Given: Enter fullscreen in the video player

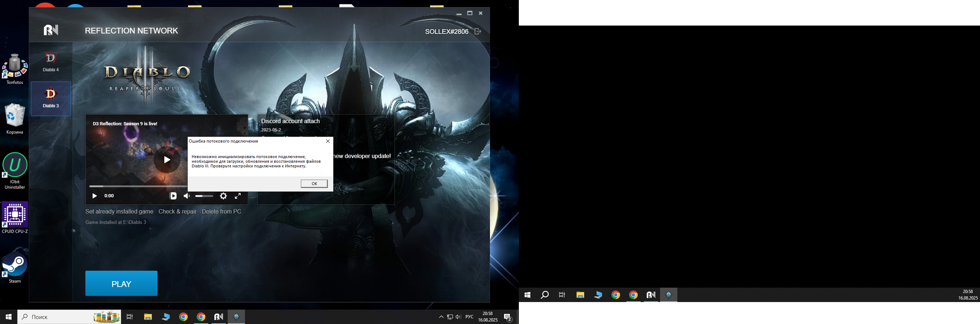Looking at the screenshot, I should coord(238,196).
